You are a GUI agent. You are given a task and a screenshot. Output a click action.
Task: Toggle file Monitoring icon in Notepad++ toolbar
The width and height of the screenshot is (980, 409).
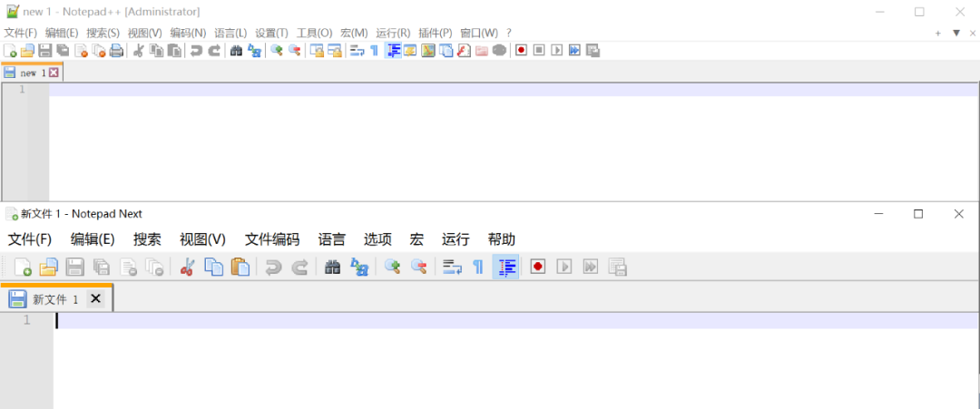point(499,51)
